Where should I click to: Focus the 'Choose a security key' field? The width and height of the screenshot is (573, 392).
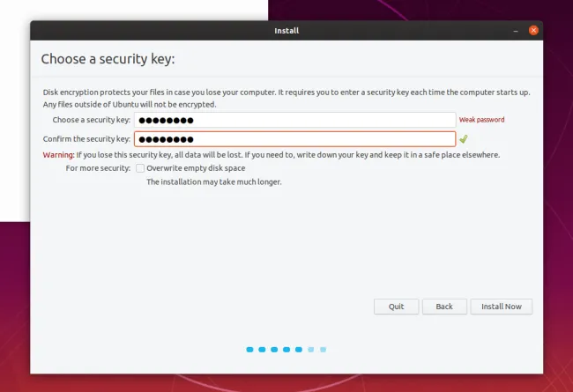295,120
